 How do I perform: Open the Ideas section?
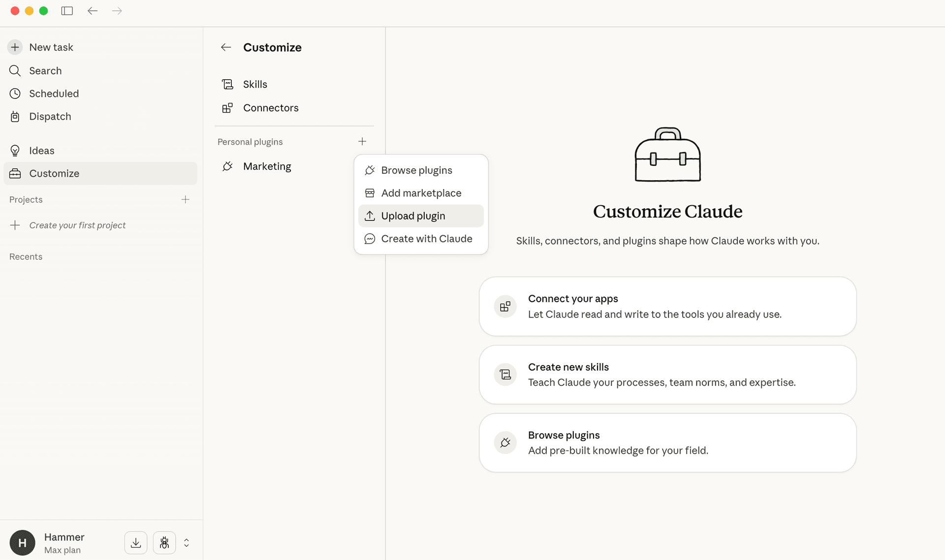click(100, 151)
